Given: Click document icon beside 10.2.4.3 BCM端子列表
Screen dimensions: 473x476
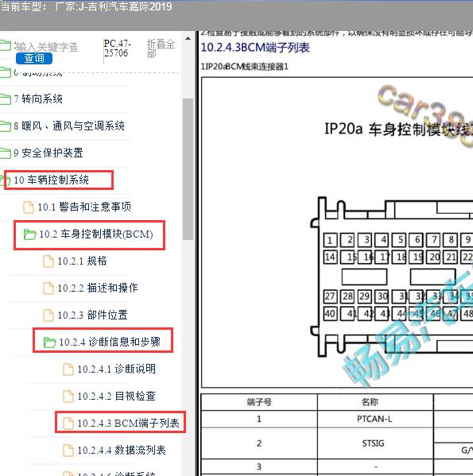Looking at the screenshot, I should pyautogui.click(x=68, y=424).
